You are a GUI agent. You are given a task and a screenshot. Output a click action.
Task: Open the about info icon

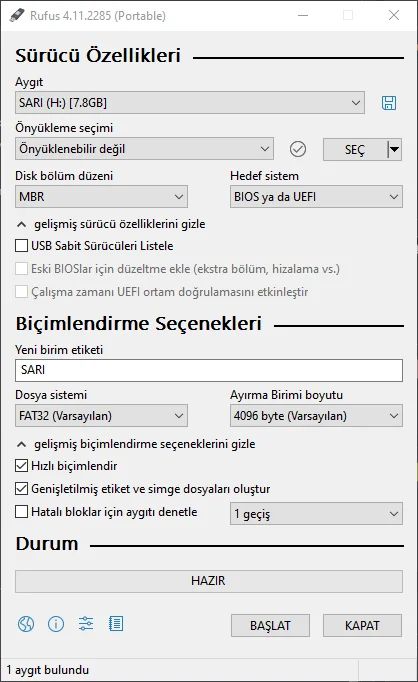[56, 624]
